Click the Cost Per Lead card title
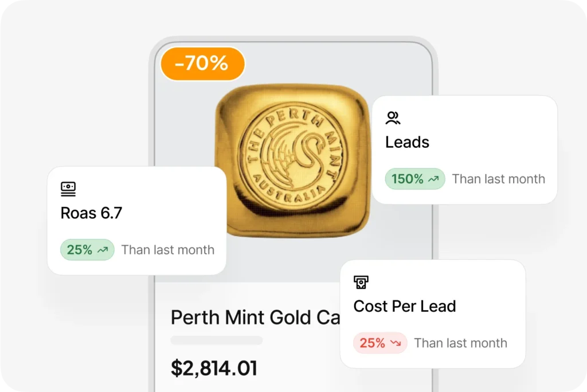 point(404,306)
